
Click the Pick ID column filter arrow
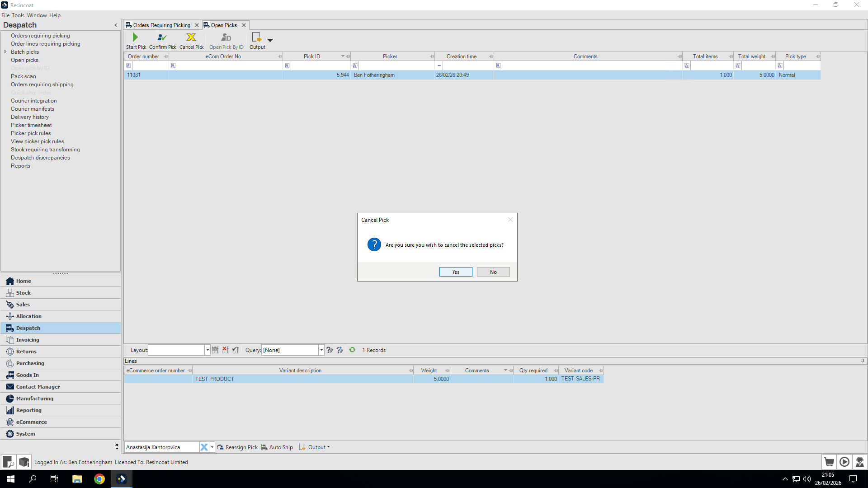click(x=343, y=56)
